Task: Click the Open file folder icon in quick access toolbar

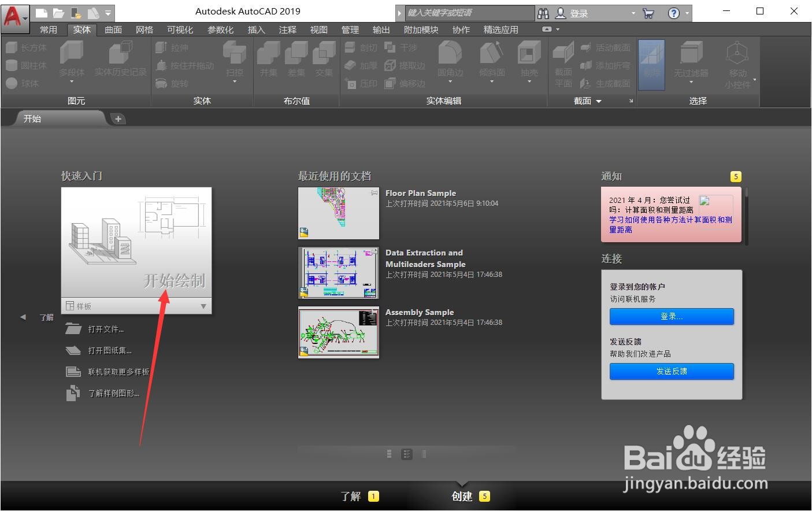Action: [x=58, y=13]
